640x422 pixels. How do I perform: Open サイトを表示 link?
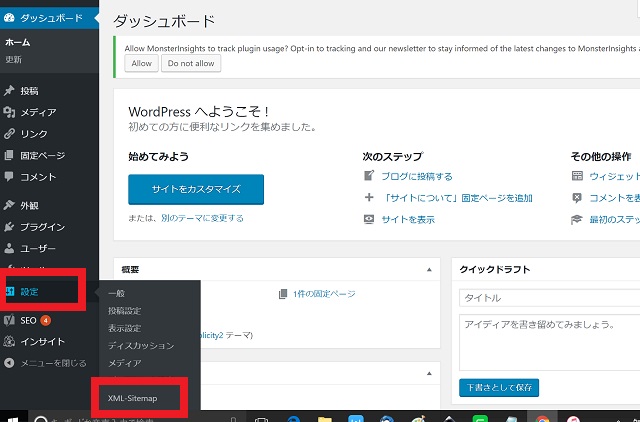pos(408,220)
